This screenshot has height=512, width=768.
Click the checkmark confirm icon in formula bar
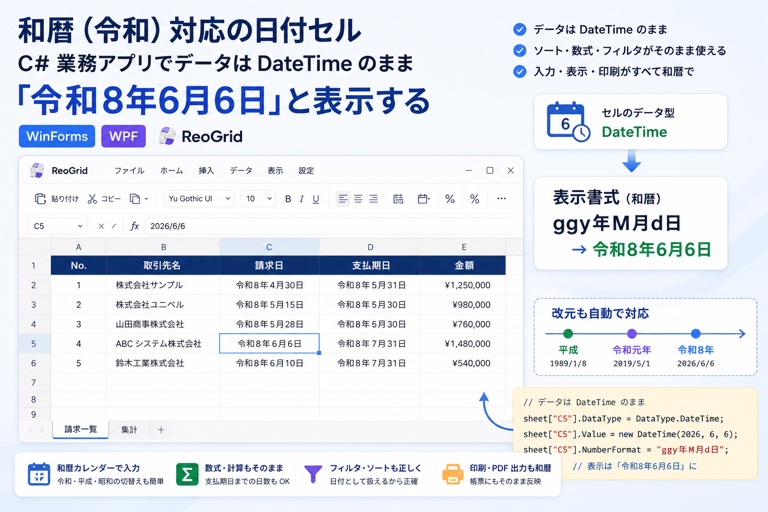pyautogui.click(x=114, y=226)
